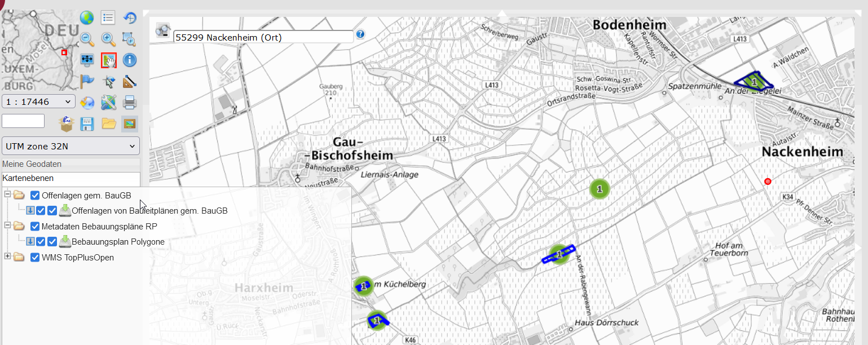Open the map scale 1 : 17446 dropdown
Viewport: 868px width, 345px height.
click(38, 102)
